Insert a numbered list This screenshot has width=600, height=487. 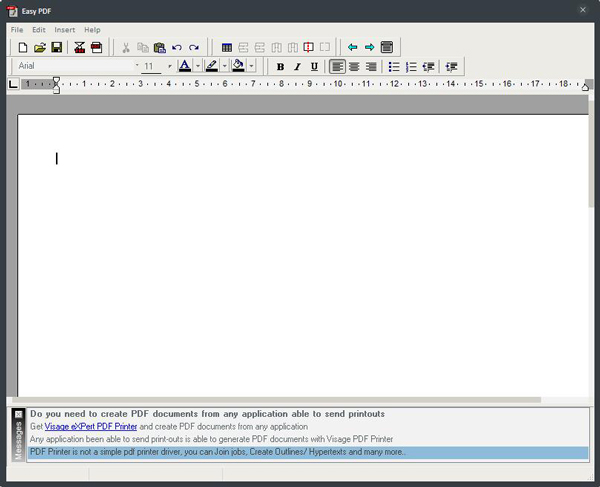[x=411, y=67]
